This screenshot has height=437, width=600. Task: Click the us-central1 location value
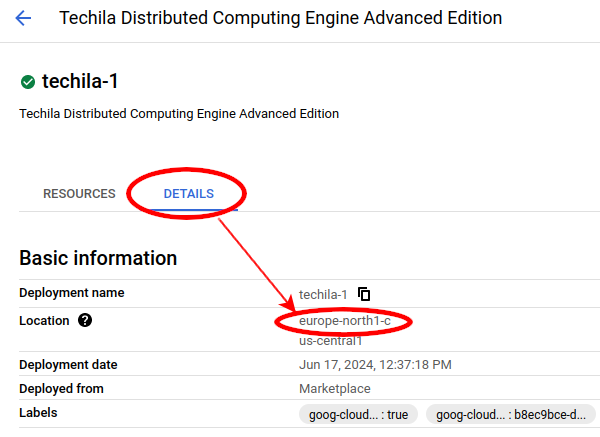[328, 340]
